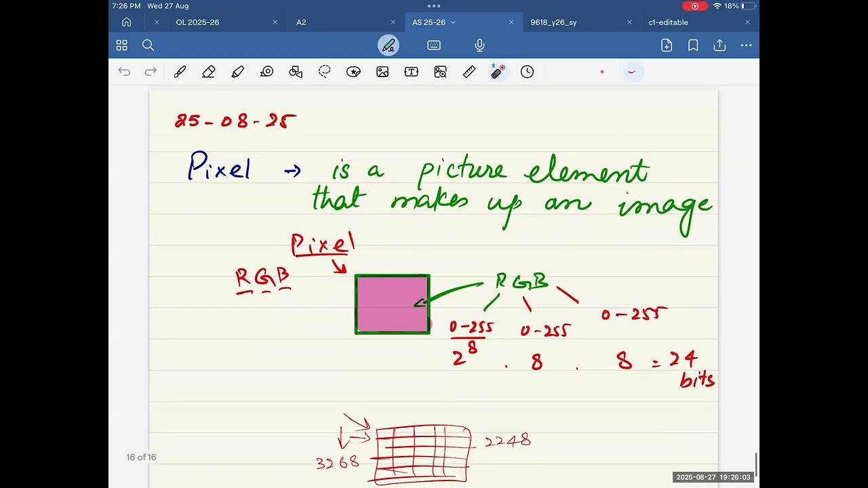This screenshot has width=868, height=488.
Task: Open search in the notebook
Action: click(148, 45)
